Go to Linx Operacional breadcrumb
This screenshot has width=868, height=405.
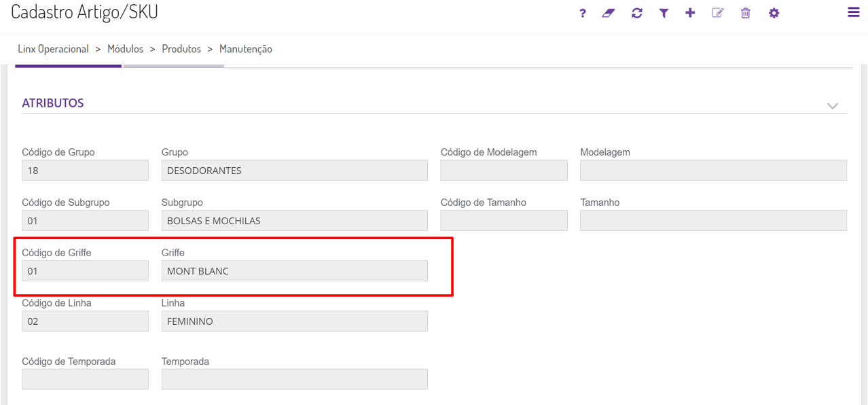point(53,49)
